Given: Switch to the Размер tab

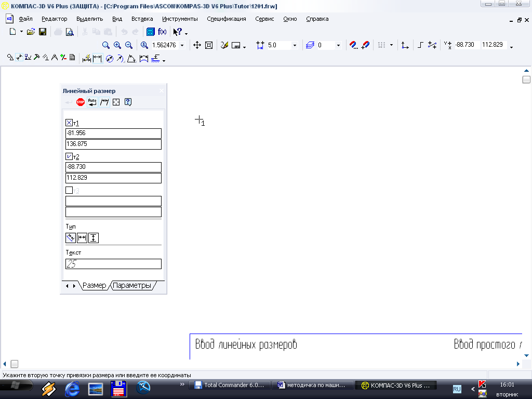Looking at the screenshot, I should tap(95, 286).
